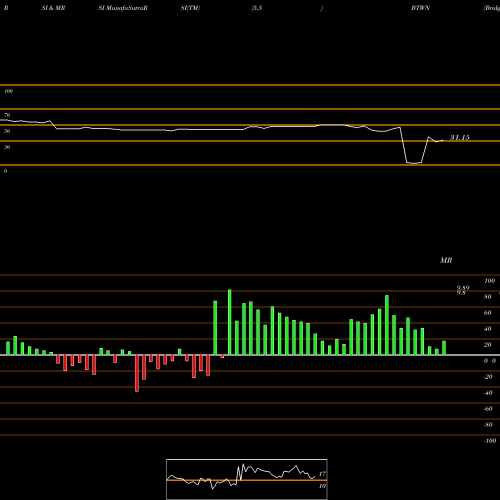Click the MR axis '40' label
Image resolution: width=500 pixels, height=500 pixels.
click(488, 329)
